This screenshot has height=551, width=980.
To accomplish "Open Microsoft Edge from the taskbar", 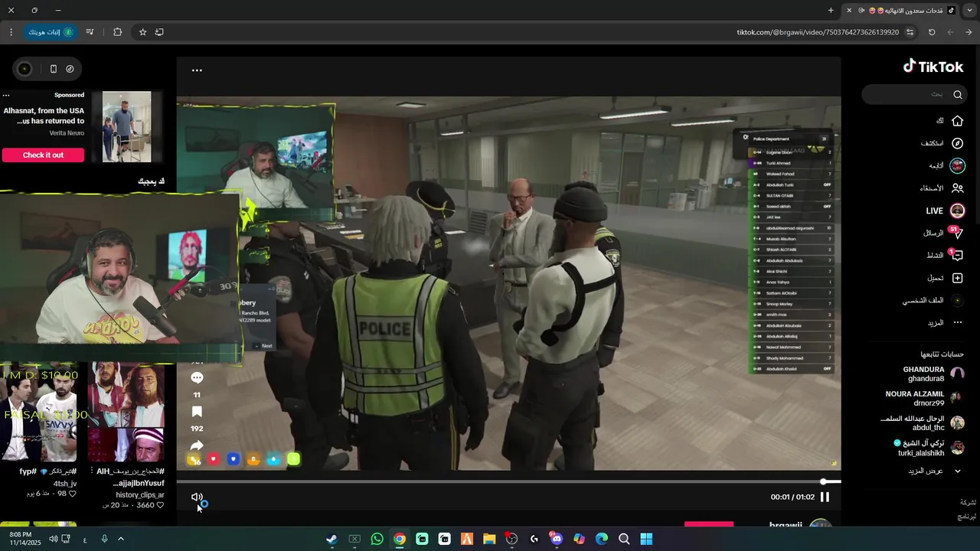I will (x=602, y=539).
